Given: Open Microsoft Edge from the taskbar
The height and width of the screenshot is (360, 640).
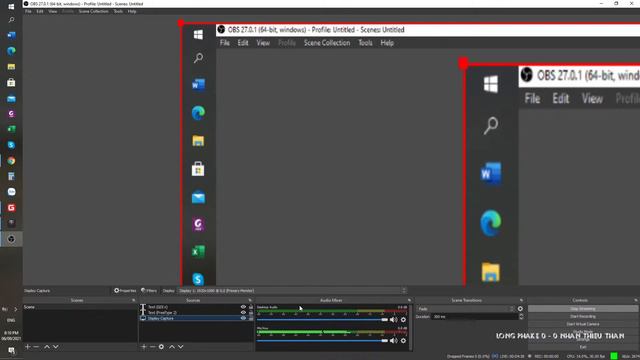Looking at the screenshot, I should [11, 51].
